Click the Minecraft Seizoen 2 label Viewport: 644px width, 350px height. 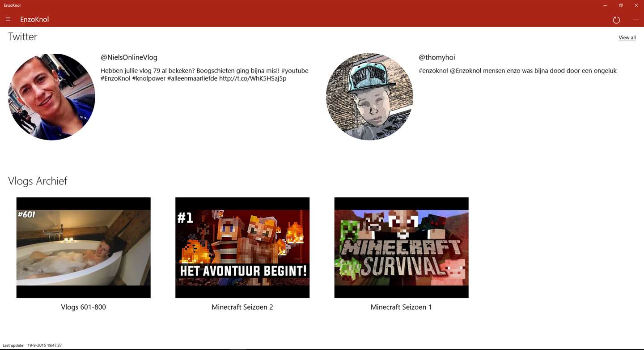[x=242, y=307]
